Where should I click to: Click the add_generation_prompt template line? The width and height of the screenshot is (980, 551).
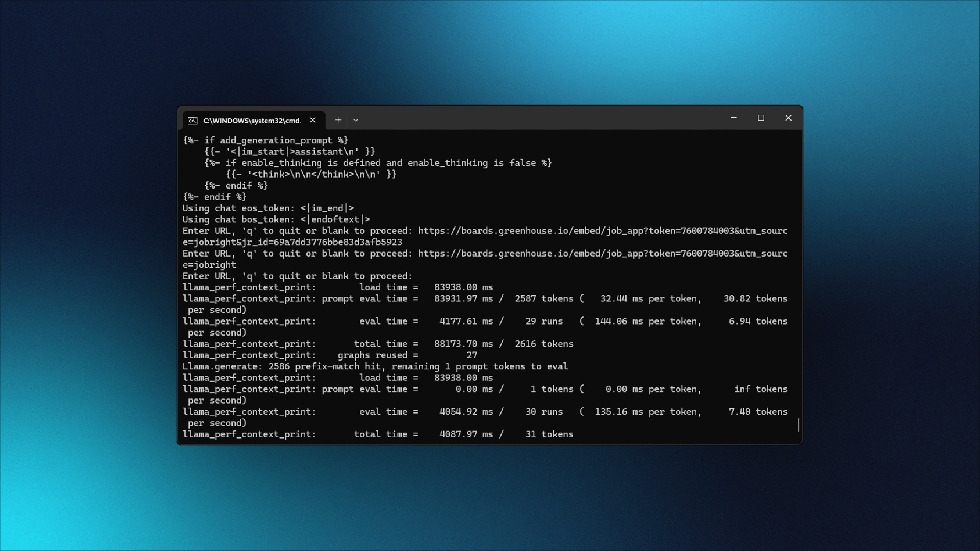265,140
